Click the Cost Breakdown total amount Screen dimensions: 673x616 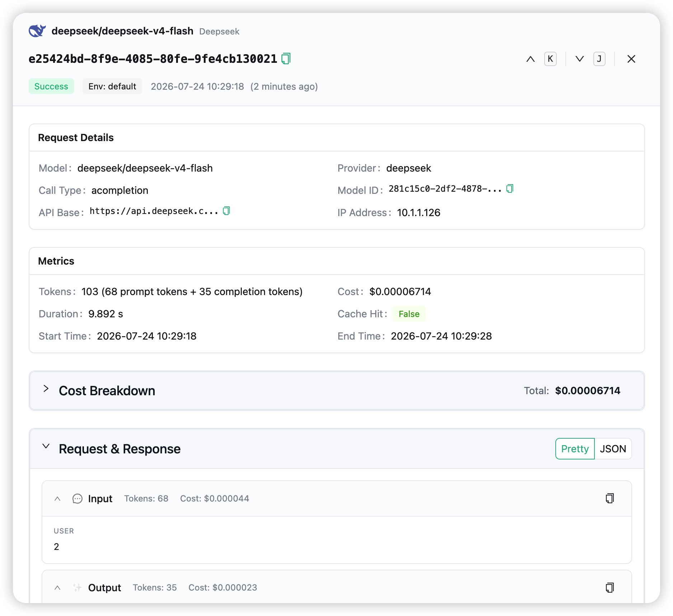click(x=588, y=391)
